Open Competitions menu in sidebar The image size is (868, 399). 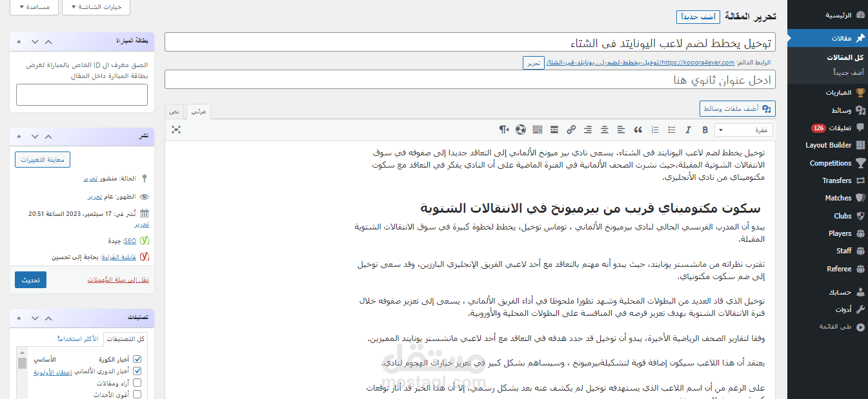pyautogui.click(x=827, y=163)
